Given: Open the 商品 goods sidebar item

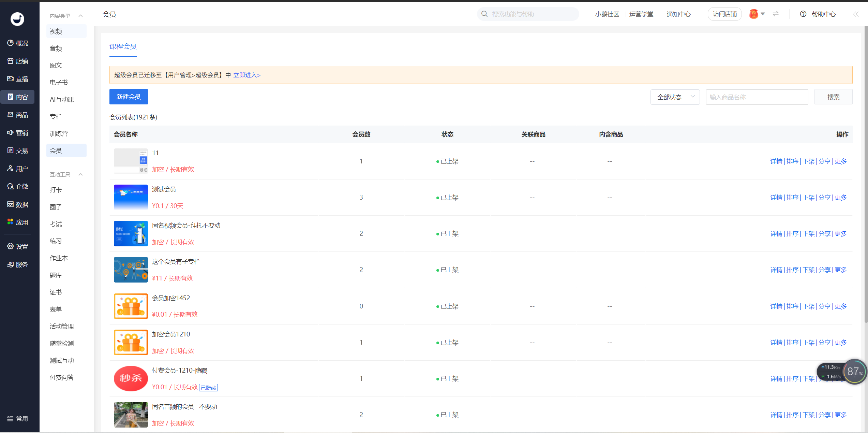Looking at the screenshot, I should tap(18, 115).
